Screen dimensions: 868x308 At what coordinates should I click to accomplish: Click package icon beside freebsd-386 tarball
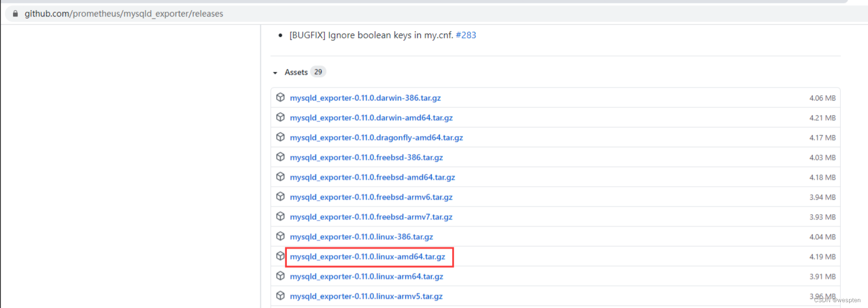point(280,157)
